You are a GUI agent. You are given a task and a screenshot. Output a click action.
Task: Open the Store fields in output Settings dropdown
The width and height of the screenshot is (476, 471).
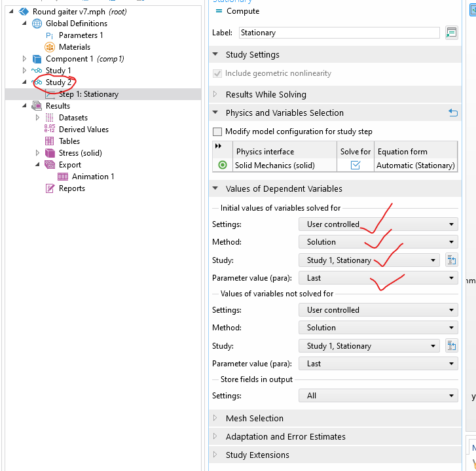[x=378, y=396]
